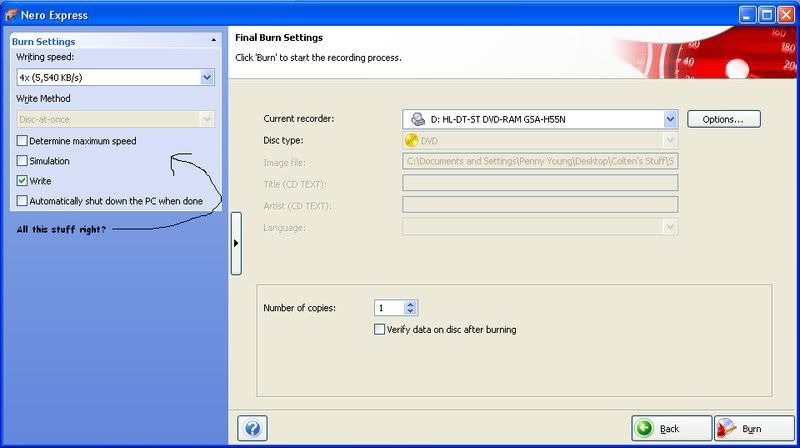Click the recorder drive icon in the Current recorder box
This screenshot has width=800, height=448.
[x=418, y=119]
